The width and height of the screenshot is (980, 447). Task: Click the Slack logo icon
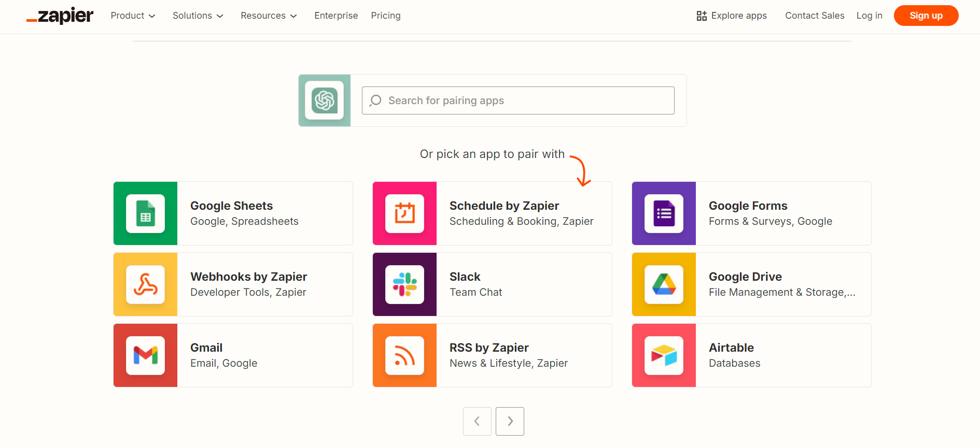404,284
